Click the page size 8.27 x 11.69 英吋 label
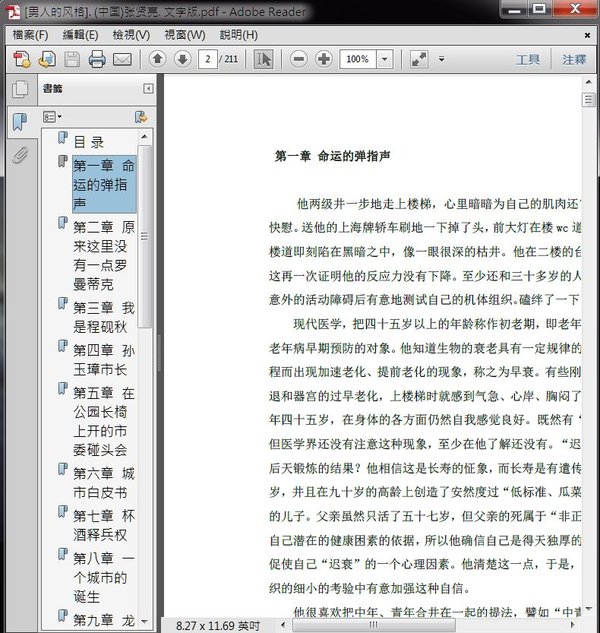Viewport: 600px width, 633px height. coord(218,626)
